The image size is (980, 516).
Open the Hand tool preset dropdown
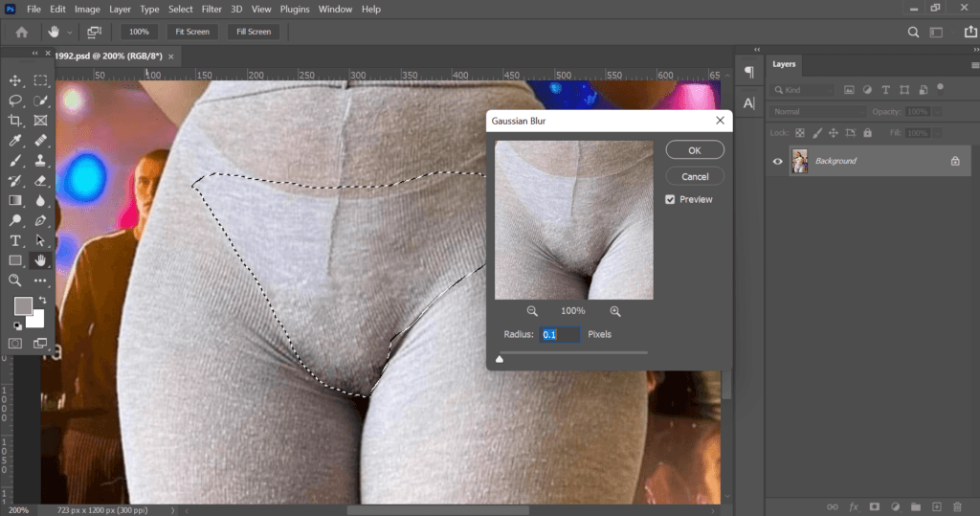[x=69, y=32]
